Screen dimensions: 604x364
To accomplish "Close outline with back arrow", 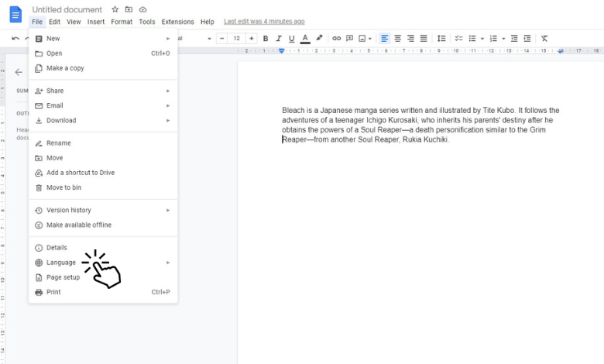I will 19,72.
